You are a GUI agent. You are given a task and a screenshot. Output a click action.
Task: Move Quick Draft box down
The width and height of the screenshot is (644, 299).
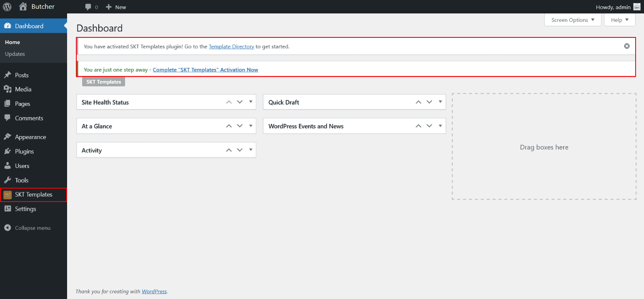pyautogui.click(x=429, y=102)
